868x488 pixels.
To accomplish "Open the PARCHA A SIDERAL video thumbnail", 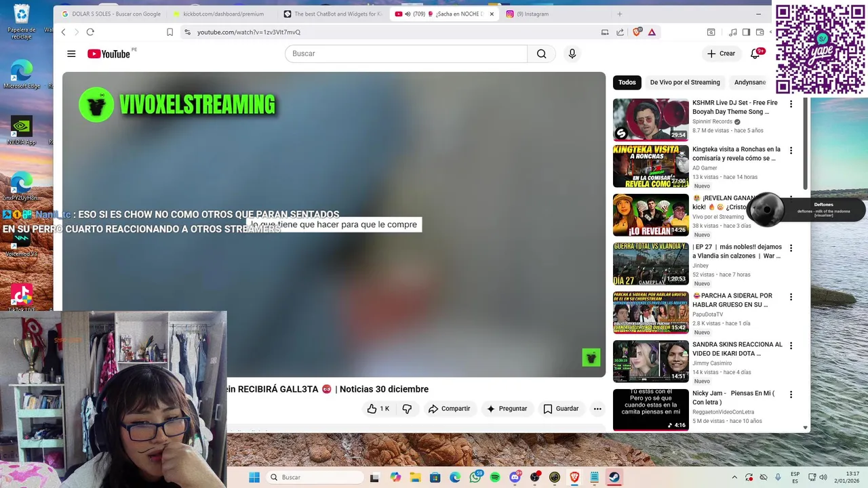I will pos(650,312).
